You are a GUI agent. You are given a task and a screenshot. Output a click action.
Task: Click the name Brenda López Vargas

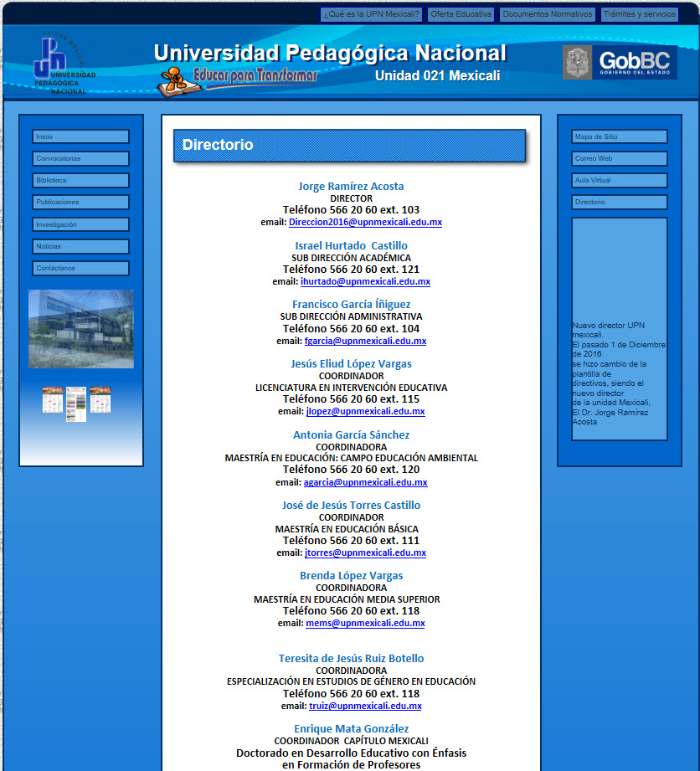(351, 576)
